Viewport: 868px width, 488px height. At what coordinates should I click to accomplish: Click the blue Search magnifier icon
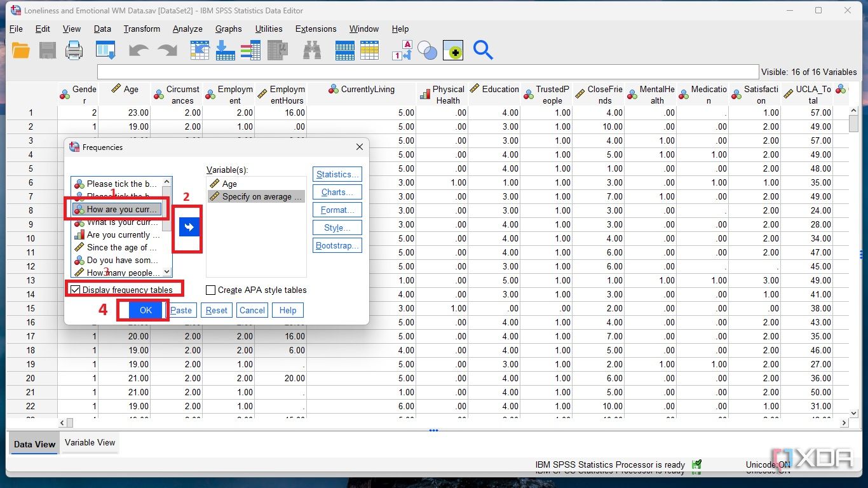(483, 51)
